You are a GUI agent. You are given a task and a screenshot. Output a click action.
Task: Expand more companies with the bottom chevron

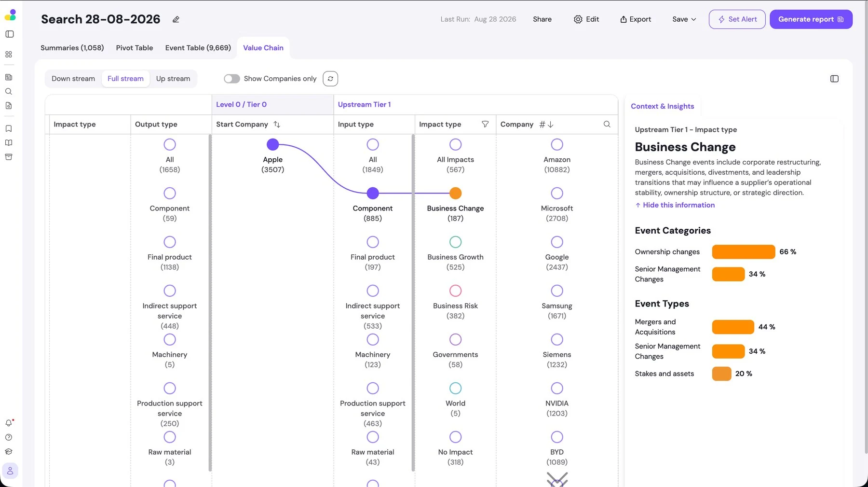coord(557,479)
